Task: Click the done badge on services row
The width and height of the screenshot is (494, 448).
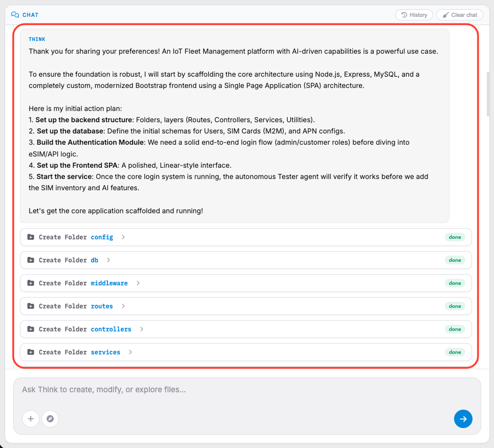Action: click(x=455, y=352)
